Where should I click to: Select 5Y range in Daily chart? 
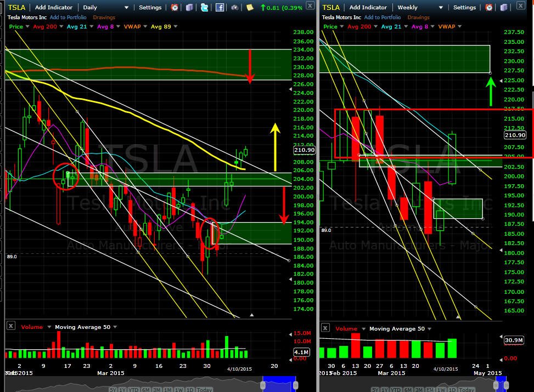coord(113,390)
